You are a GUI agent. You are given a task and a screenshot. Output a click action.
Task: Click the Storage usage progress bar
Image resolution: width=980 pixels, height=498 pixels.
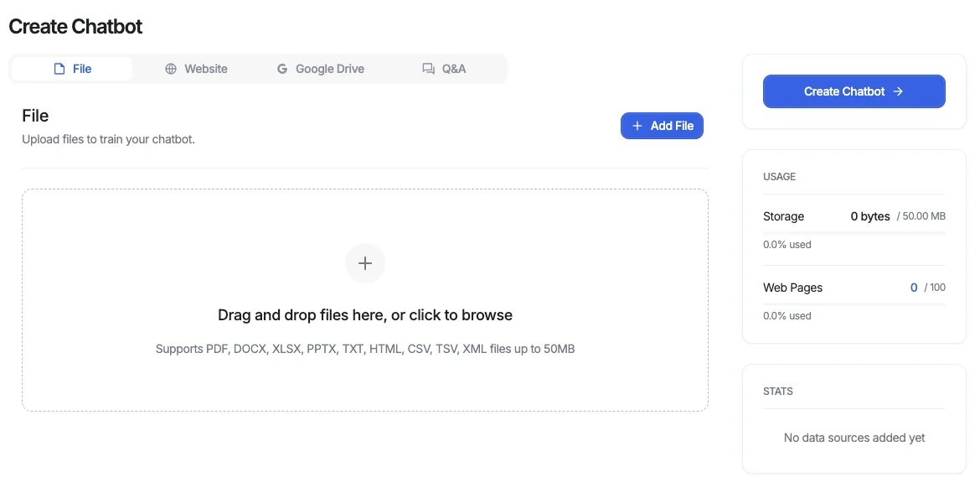point(854,231)
